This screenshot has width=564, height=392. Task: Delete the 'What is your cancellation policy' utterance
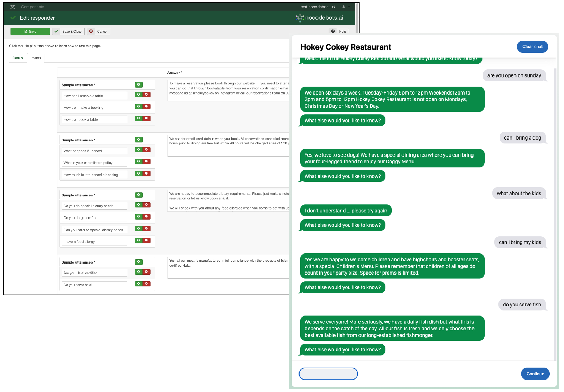pyautogui.click(x=147, y=161)
